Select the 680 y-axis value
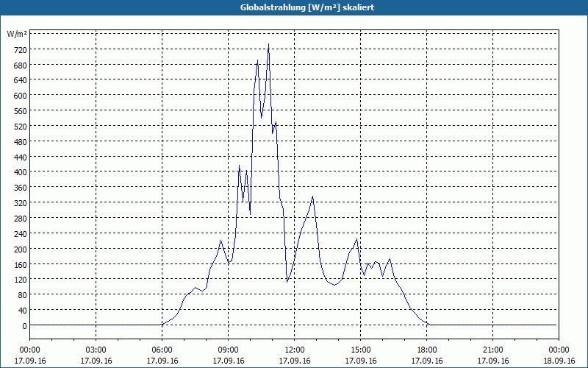The height and width of the screenshot is (368, 588). click(x=21, y=65)
